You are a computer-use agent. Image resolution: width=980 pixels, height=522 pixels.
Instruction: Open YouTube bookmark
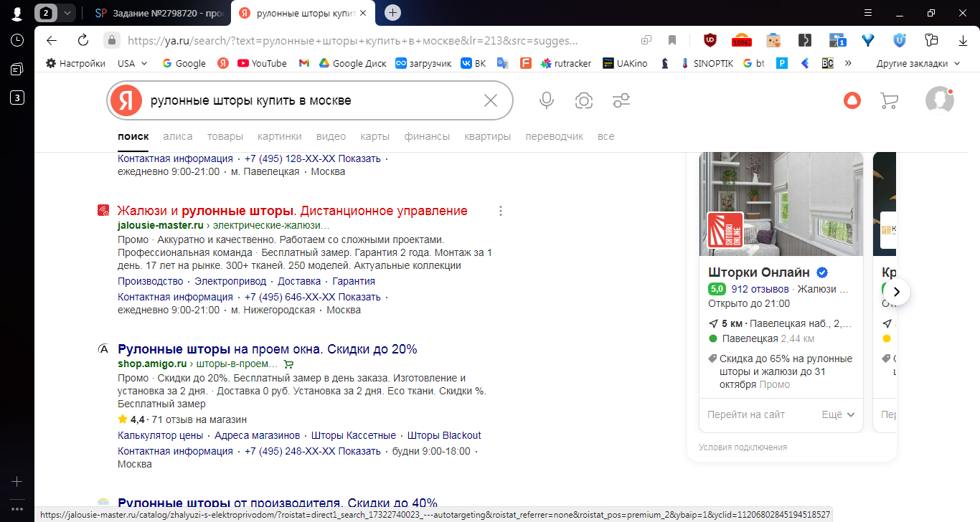click(x=262, y=63)
